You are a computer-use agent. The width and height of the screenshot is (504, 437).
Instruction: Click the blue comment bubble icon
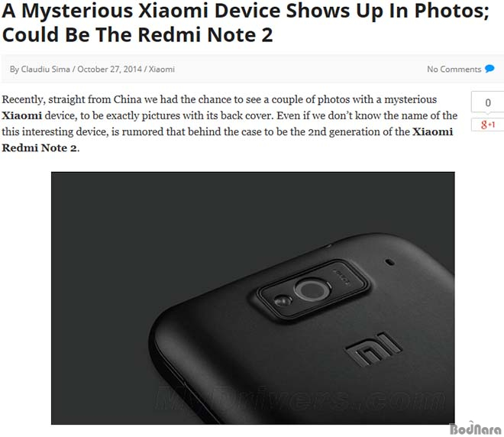(489, 69)
